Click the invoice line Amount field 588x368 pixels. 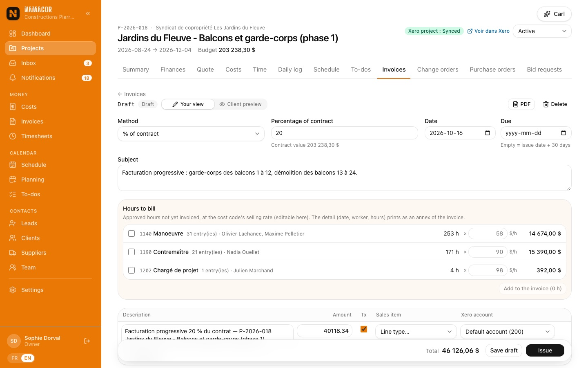[325, 331]
